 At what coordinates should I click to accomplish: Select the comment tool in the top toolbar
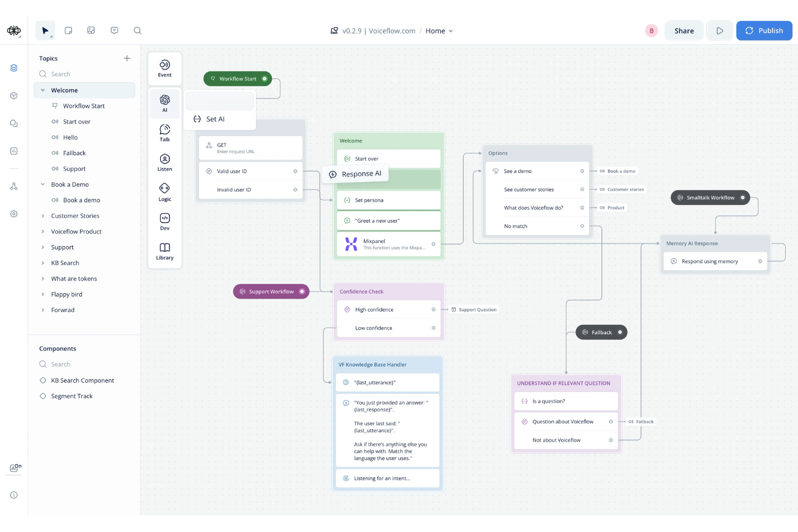[x=114, y=30]
